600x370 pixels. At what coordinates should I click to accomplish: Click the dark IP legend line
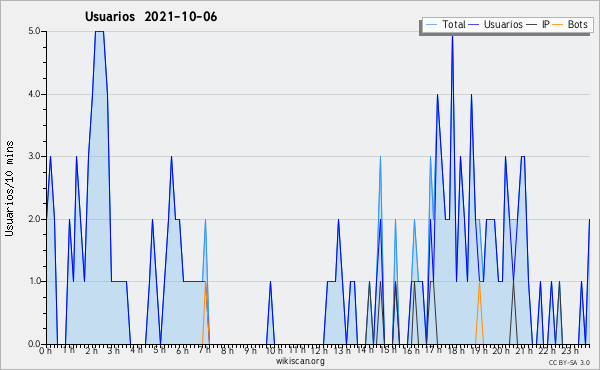(x=532, y=25)
